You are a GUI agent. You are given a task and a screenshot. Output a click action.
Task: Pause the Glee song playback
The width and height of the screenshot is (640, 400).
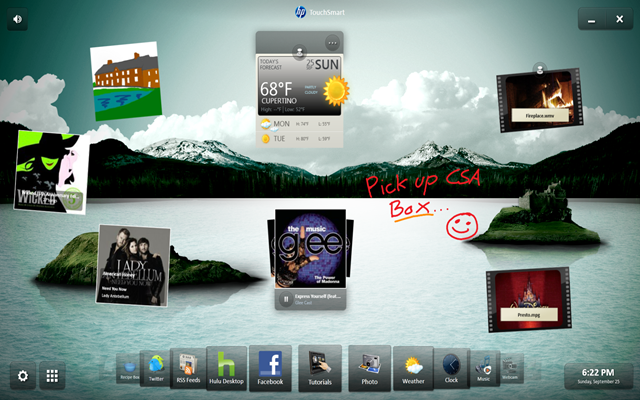tap(286, 299)
